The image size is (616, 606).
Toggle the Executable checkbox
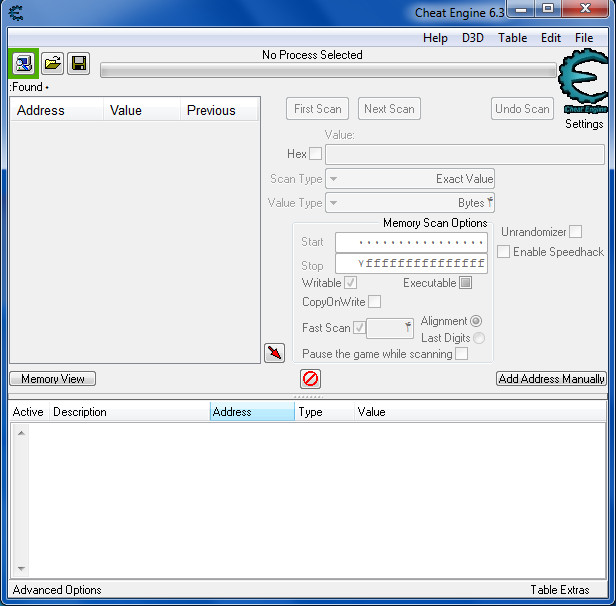465,283
